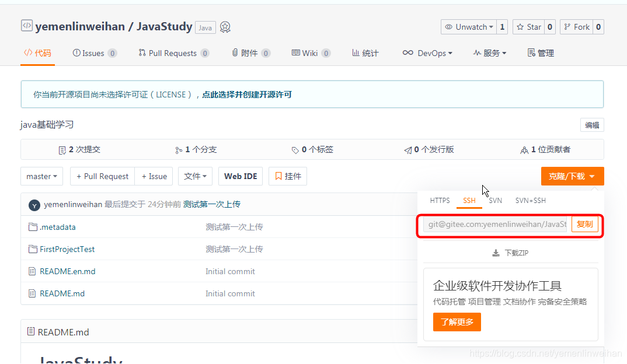Click the 编辑 description button
This screenshot has height=364, width=627.
coord(592,125)
